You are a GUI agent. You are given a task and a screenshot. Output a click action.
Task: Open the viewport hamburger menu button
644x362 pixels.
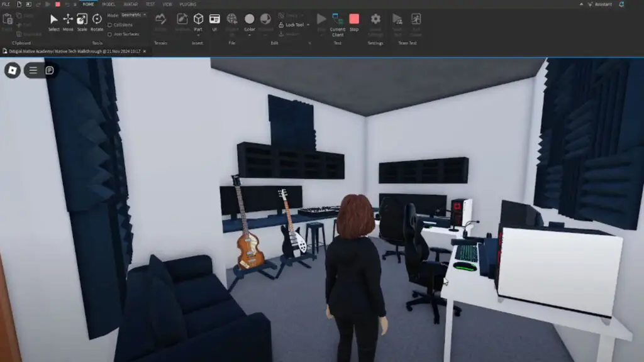33,70
